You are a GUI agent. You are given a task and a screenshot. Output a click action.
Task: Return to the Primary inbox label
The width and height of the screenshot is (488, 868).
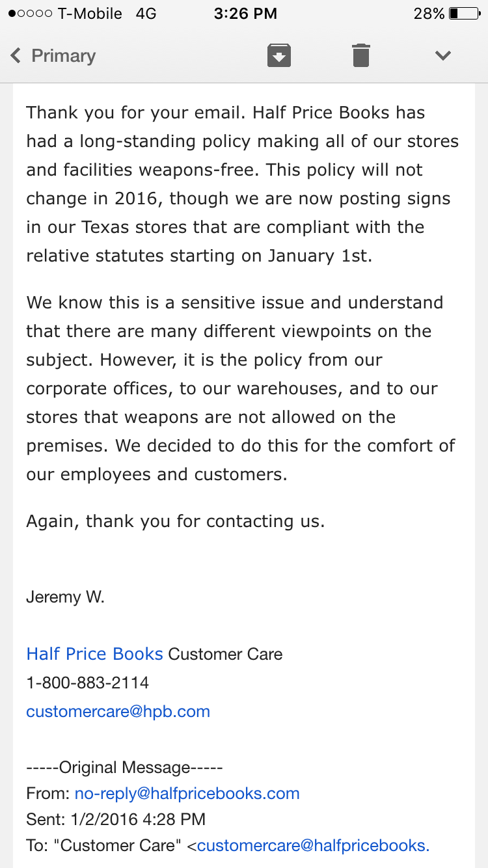pyautogui.click(x=63, y=56)
